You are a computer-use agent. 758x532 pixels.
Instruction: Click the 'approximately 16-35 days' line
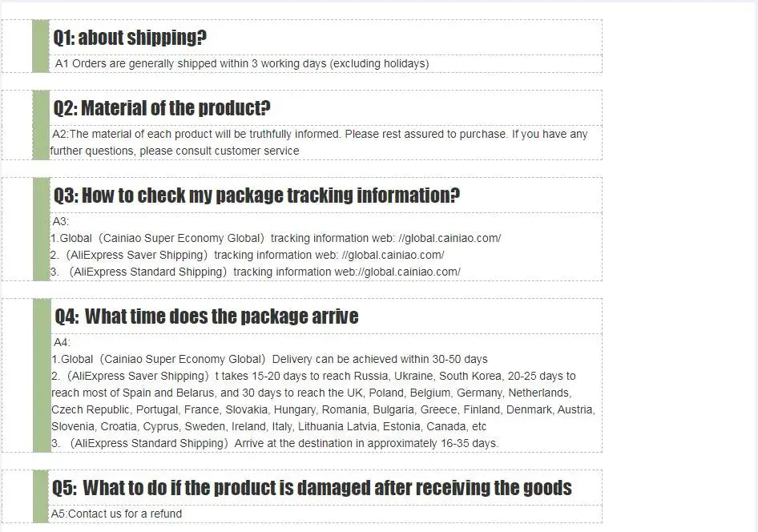[x=275, y=444]
